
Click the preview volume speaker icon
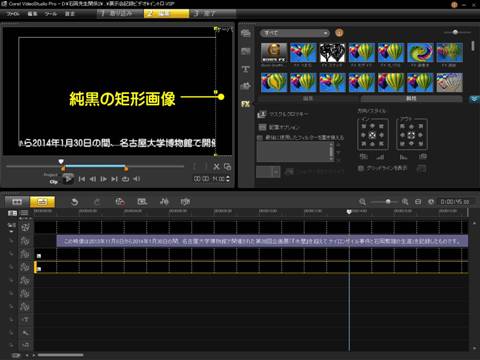[136, 179]
